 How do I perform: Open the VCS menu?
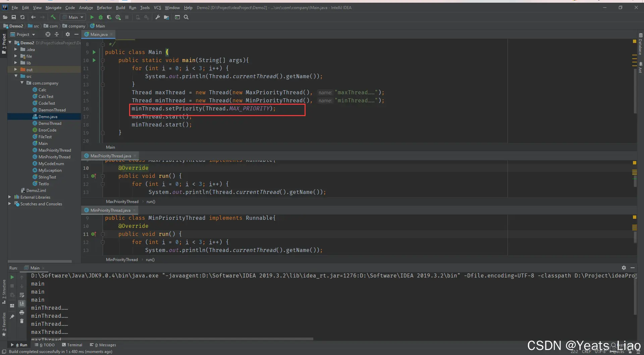click(157, 7)
